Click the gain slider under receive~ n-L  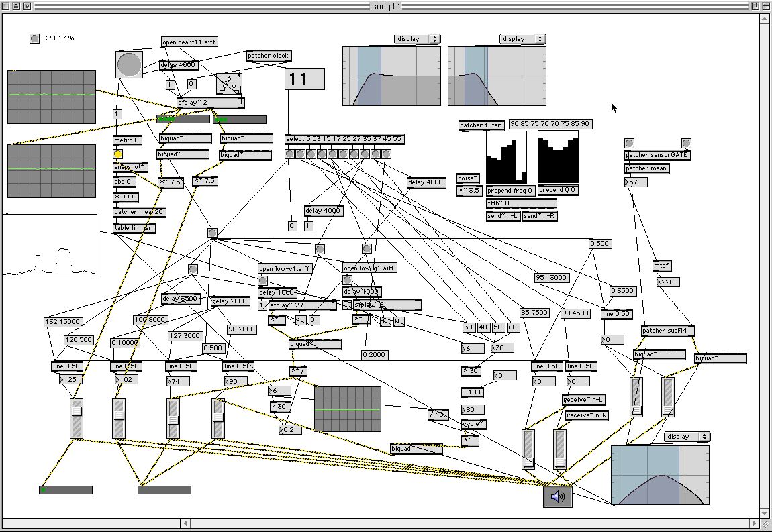[528, 449]
